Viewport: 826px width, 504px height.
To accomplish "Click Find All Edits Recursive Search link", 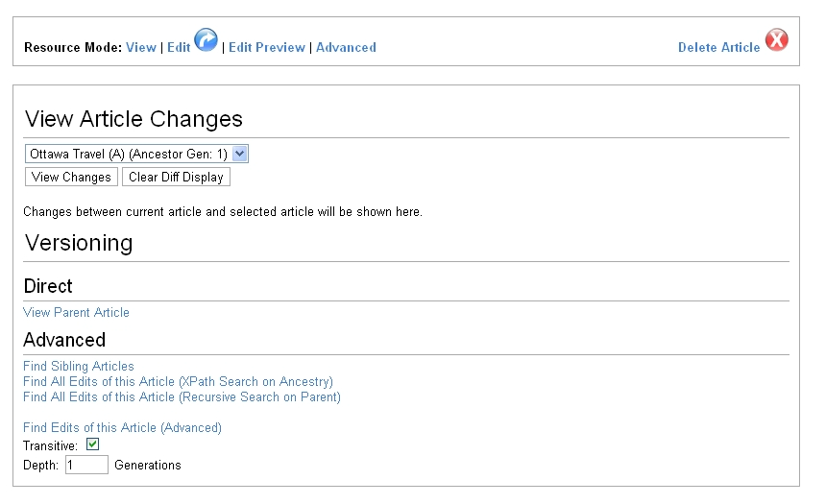I will tap(182, 396).
